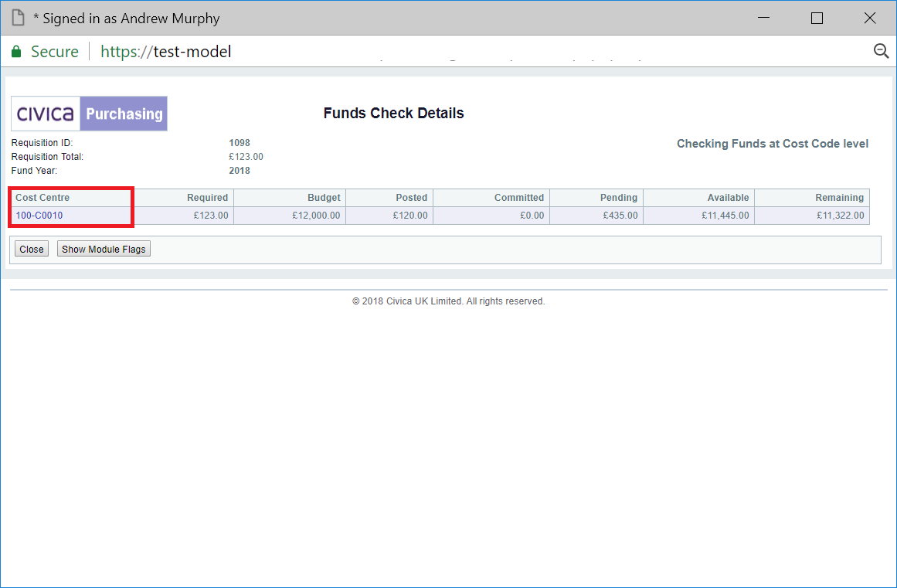The height and width of the screenshot is (588, 897).
Task: Click the Fund Year value 2018
Action: coord(240,171)
